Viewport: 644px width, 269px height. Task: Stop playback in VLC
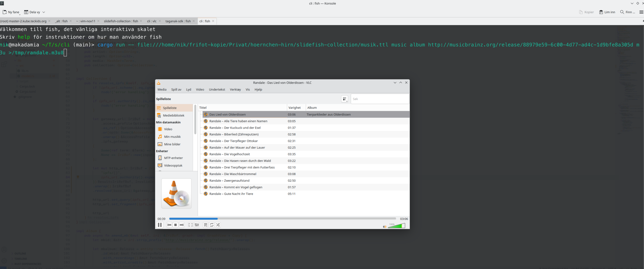175,225
